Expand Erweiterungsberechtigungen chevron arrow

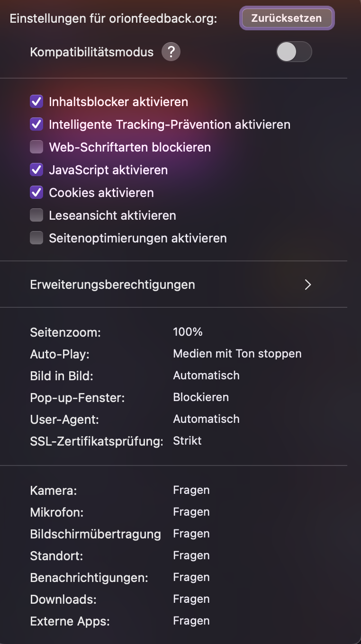[308, 285]
